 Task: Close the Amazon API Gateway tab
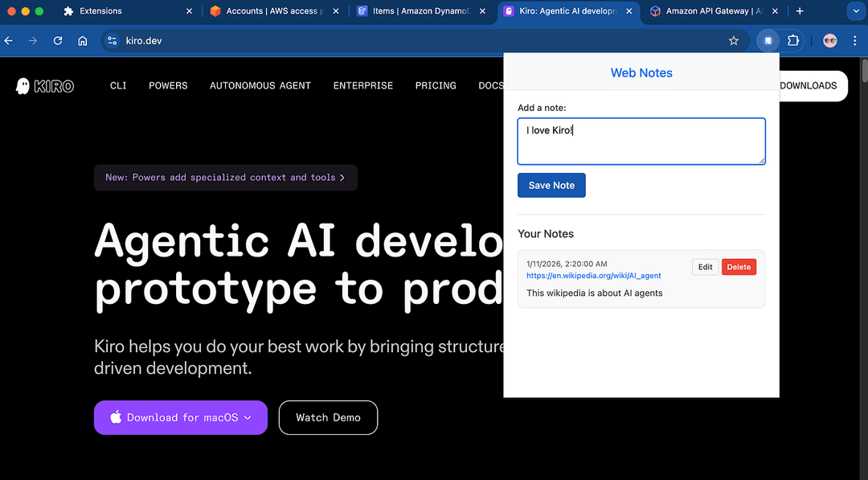(x=775, y=11)
